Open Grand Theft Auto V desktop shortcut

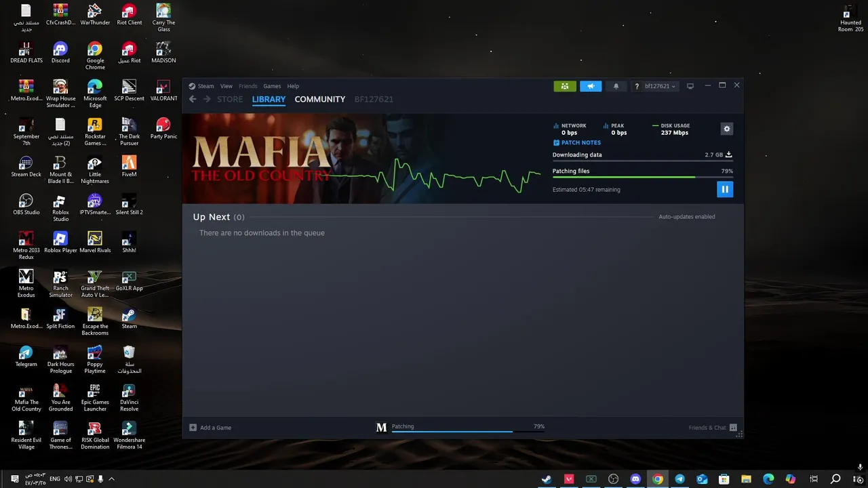coord(95,283)
